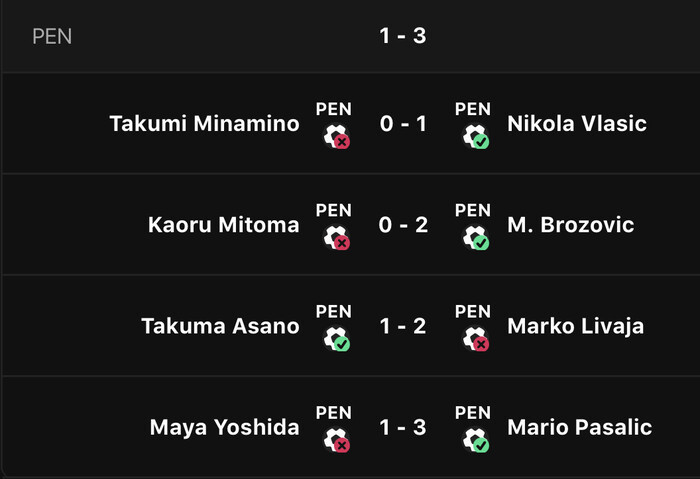
Task: Select player name M. Brozovic
Action: point(571,225)
